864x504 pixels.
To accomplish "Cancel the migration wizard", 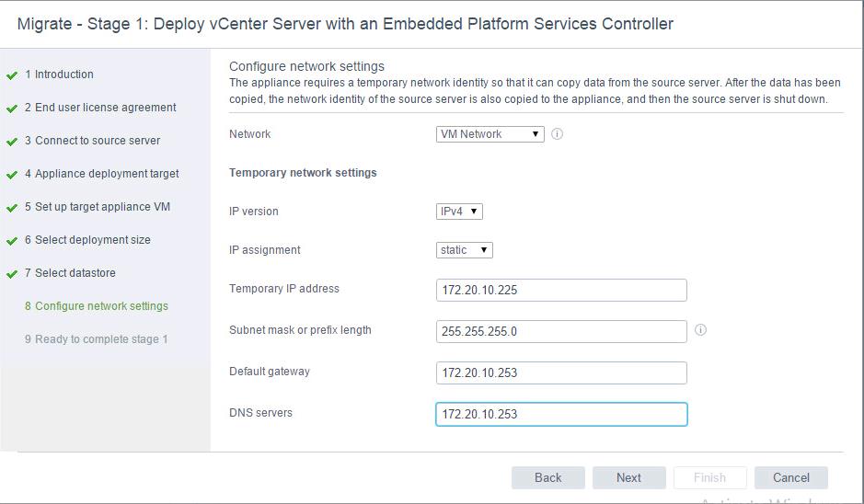I will [790, 477].
